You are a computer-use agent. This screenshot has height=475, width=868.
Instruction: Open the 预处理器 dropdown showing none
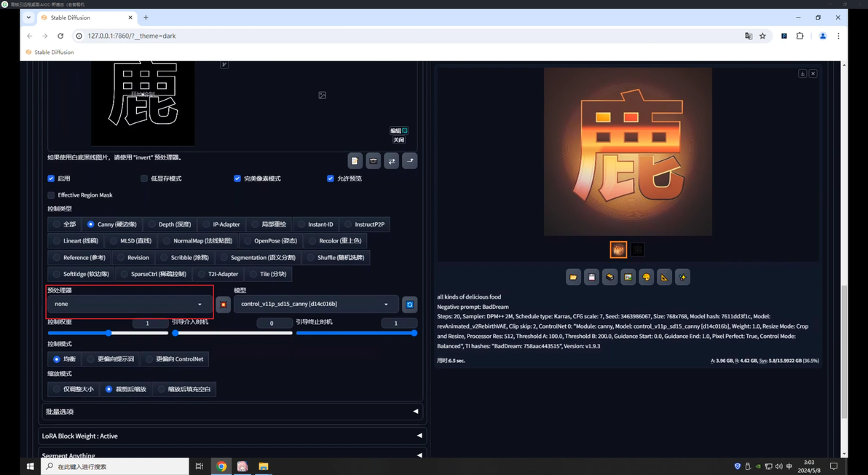129,304
